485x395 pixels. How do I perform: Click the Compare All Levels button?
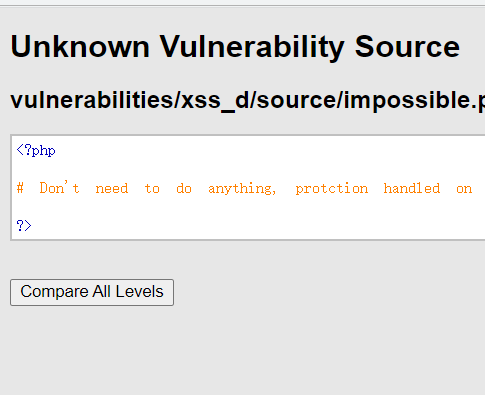(92, 292)
